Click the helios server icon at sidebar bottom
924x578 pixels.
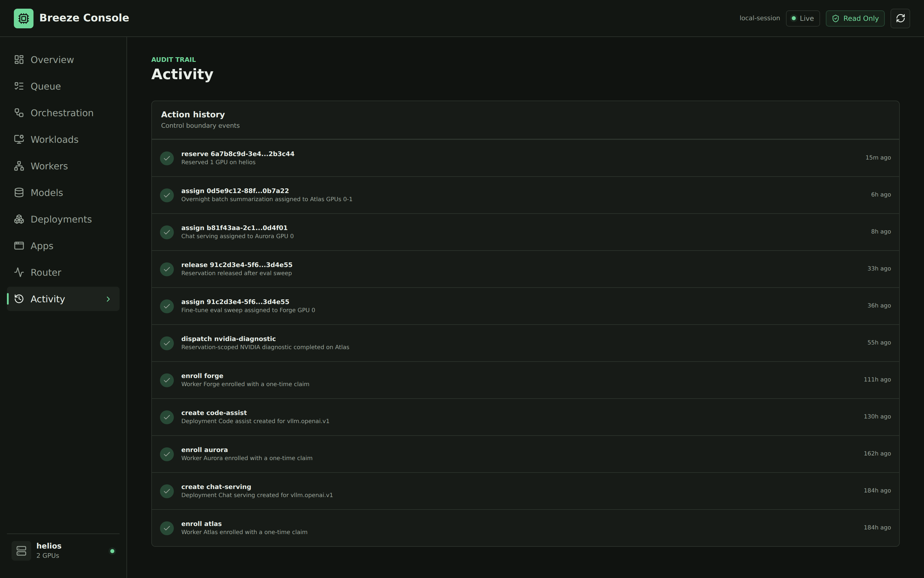click(x=21, y=551)
